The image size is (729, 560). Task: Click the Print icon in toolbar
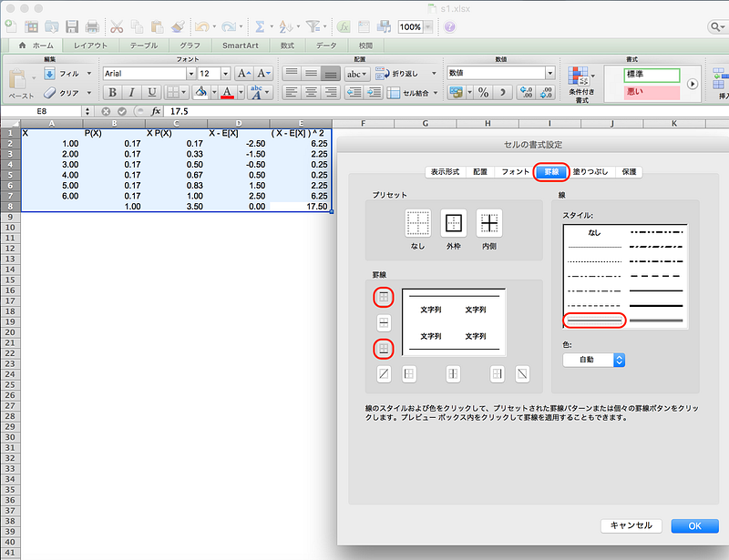click(92, 26)
